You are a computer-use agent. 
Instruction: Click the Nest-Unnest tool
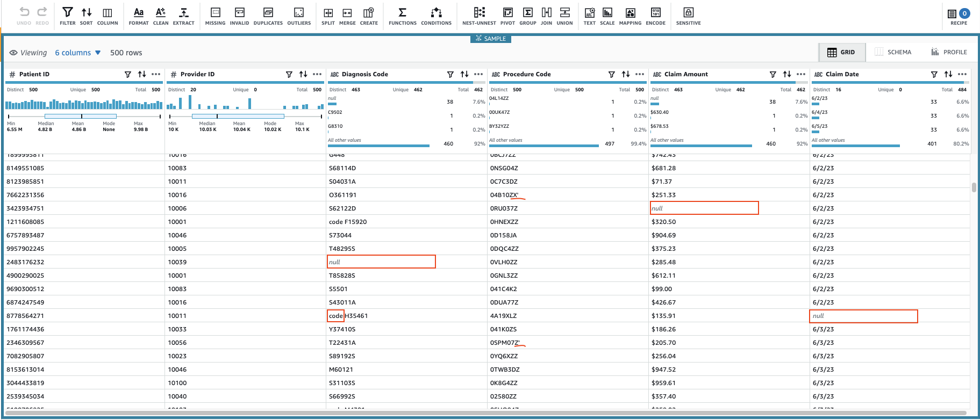[x=479, y=16]
